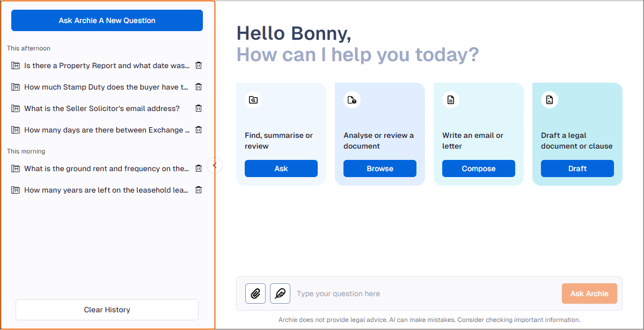Image resolution: width=644 pixels, height=330 pixels.
Task: Click the Draft button
Action: 577,168
